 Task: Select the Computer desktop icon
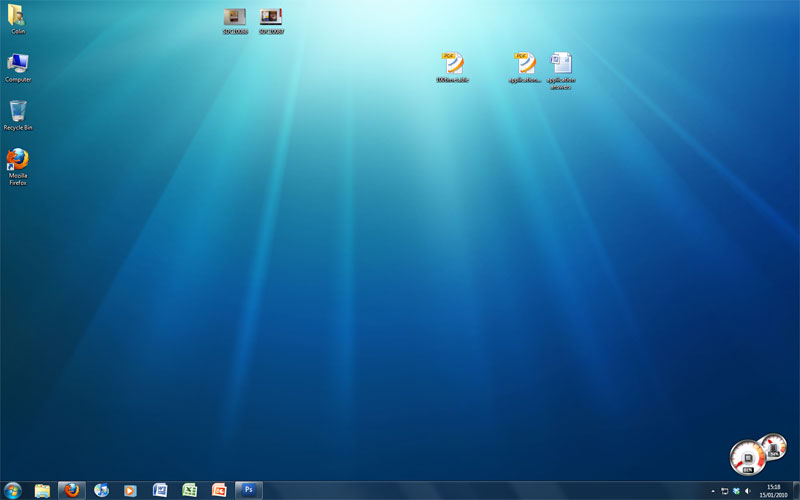click(18, 67)
